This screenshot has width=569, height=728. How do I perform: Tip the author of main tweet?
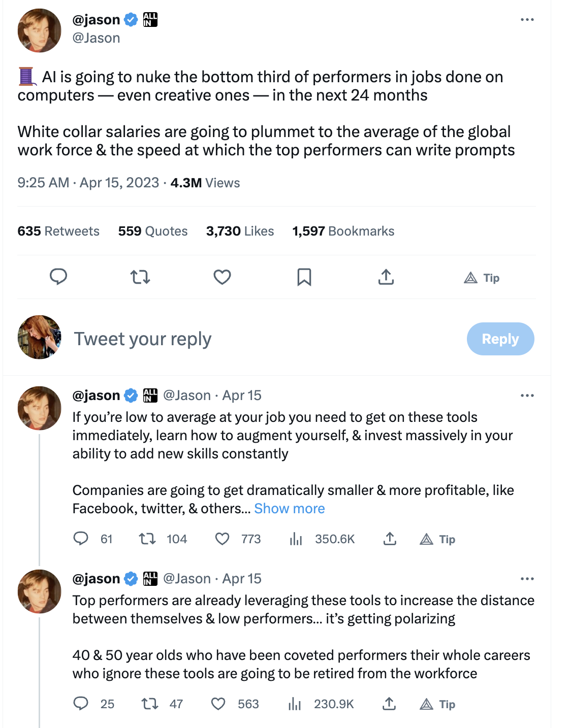coord(482,278)
